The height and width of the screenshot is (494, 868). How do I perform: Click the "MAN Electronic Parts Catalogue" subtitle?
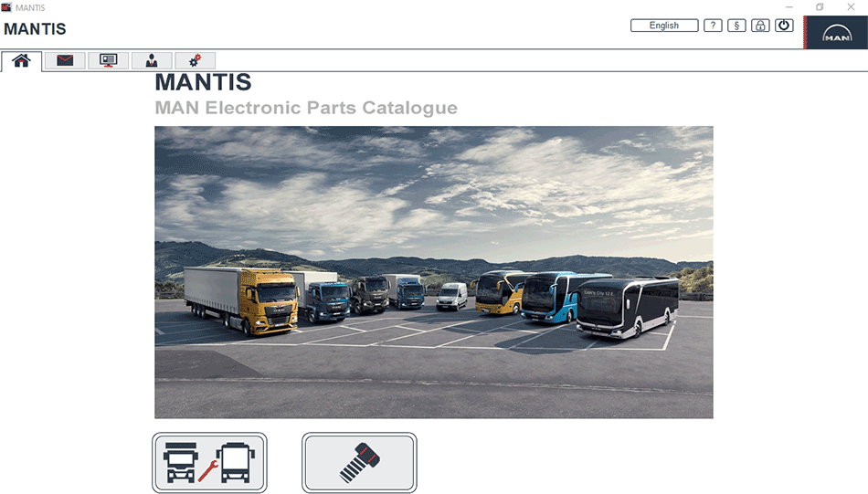coord(306,108)
